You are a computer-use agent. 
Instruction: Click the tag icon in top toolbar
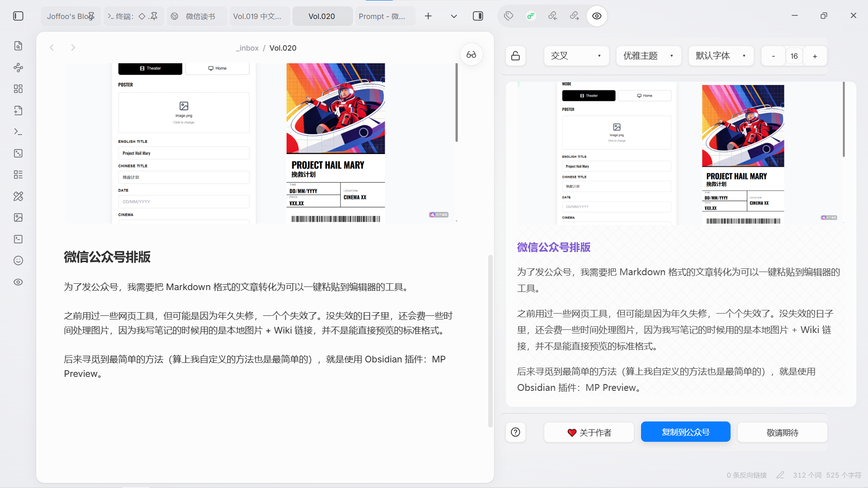coord(509,16)
